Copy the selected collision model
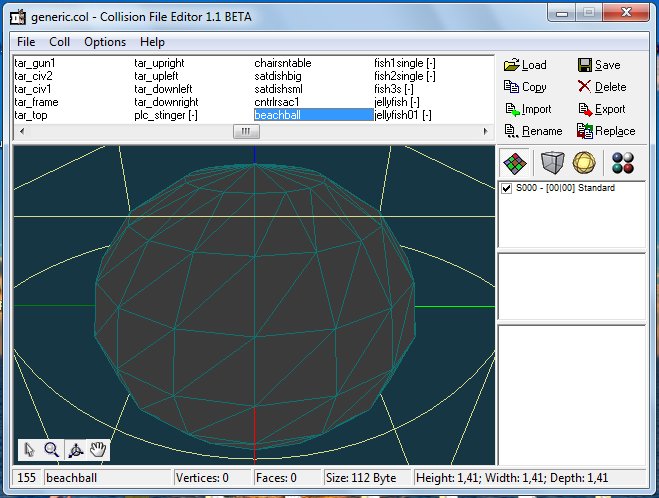Viewport: 659px width, 498px height. [525, 87]
